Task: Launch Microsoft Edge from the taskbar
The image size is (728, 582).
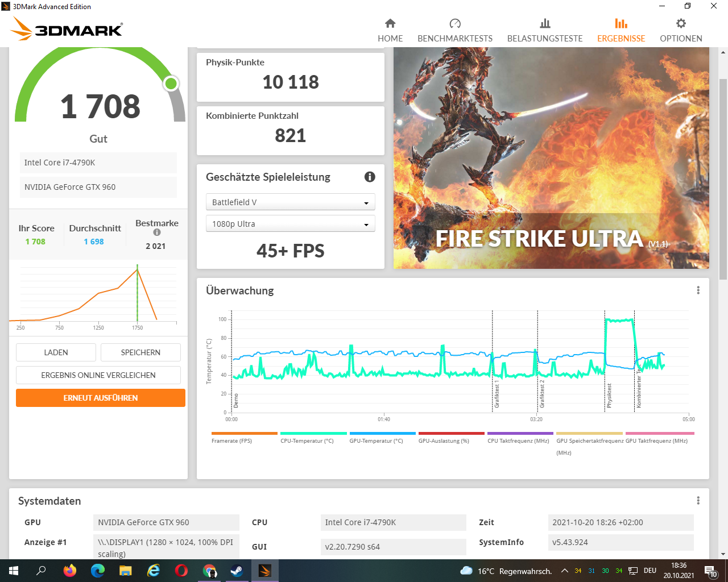Action: [x=97, y=571]
